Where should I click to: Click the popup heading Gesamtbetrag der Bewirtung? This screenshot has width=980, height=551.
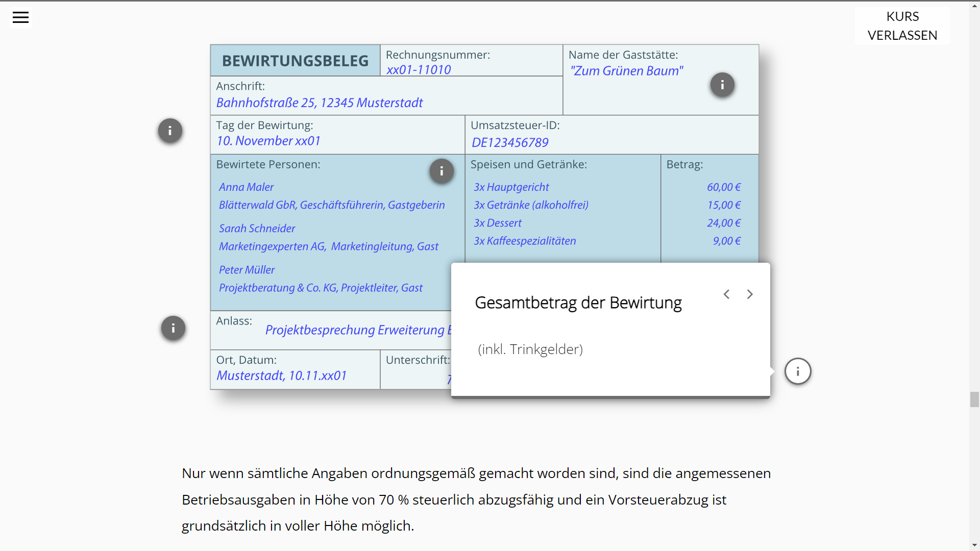click(x=578, y=303)
